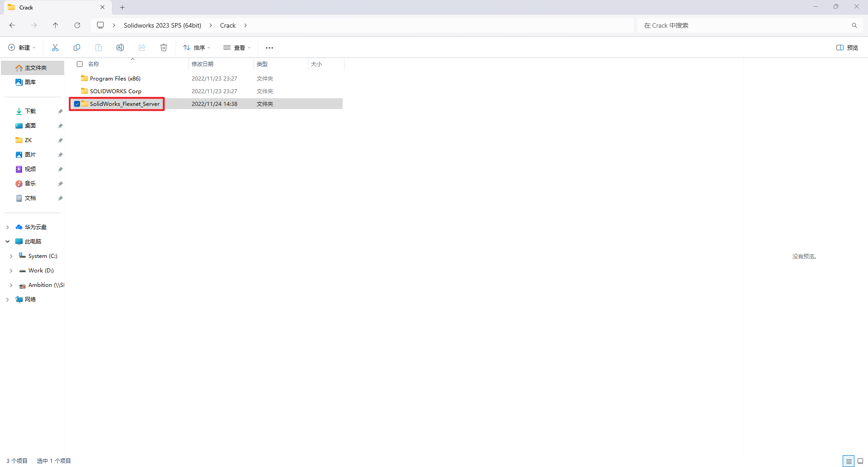Open the 排序 sort dropdown
The height and width of the screenshot is (467, 868).
click(x=197, y=48)
